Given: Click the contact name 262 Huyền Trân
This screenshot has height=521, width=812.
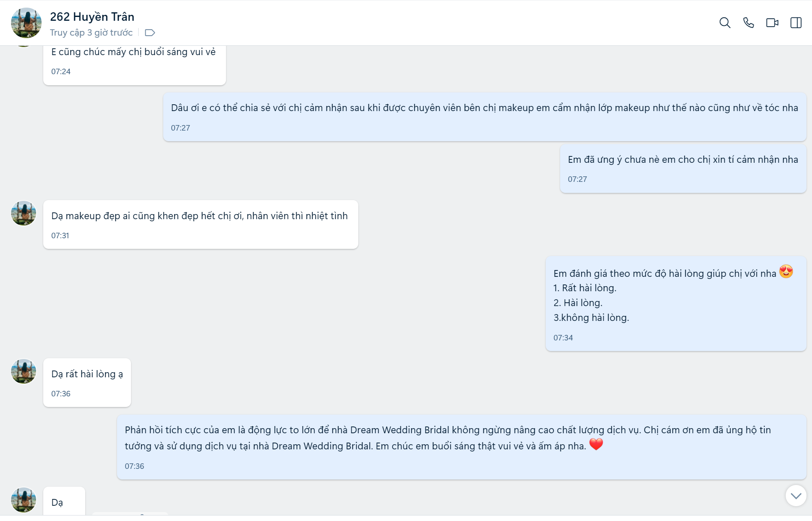Looking at the screenshot, I should coord(92,17).
